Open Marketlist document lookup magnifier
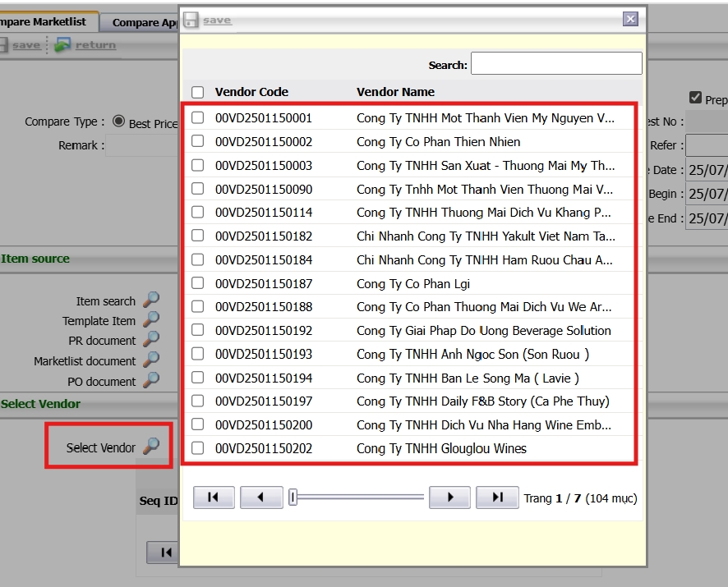This screenshot has height=587, width=728. coord(151,360)
